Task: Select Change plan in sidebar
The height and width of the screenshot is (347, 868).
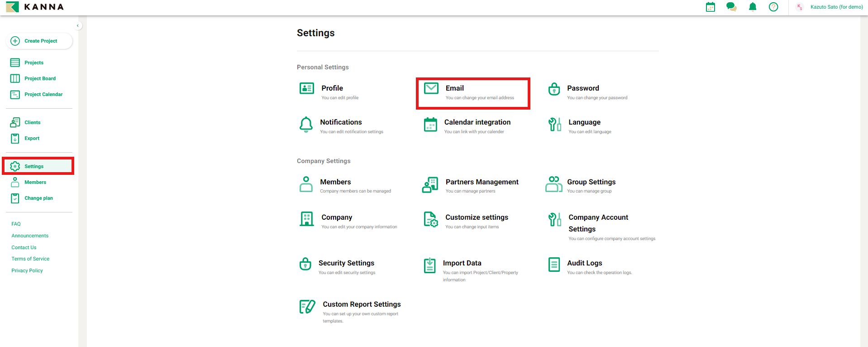Action: tap(38, 198)
